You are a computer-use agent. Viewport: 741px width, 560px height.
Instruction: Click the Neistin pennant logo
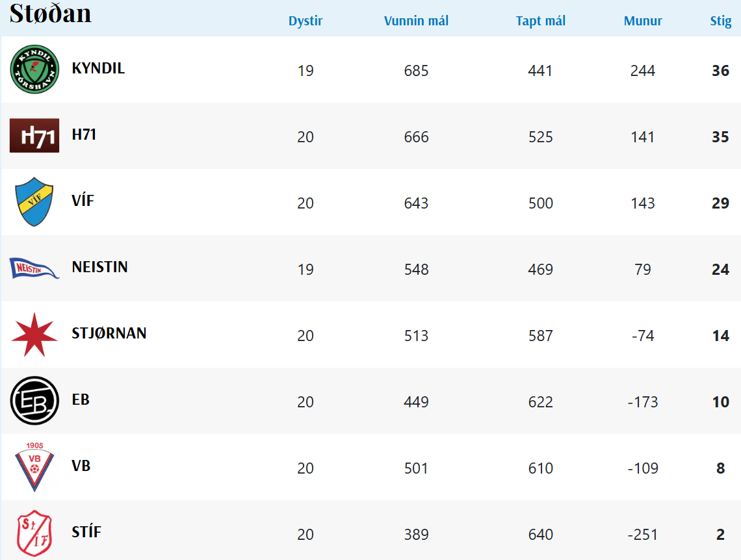coord(34,268)
